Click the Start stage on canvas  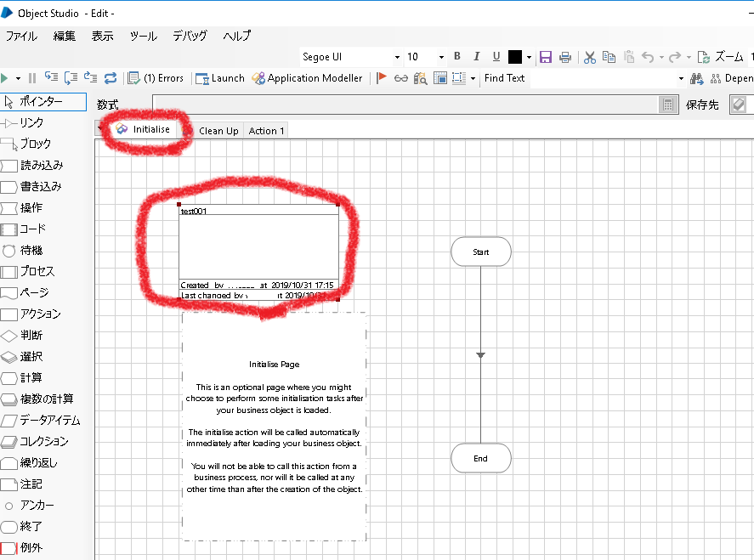(481, 252)
